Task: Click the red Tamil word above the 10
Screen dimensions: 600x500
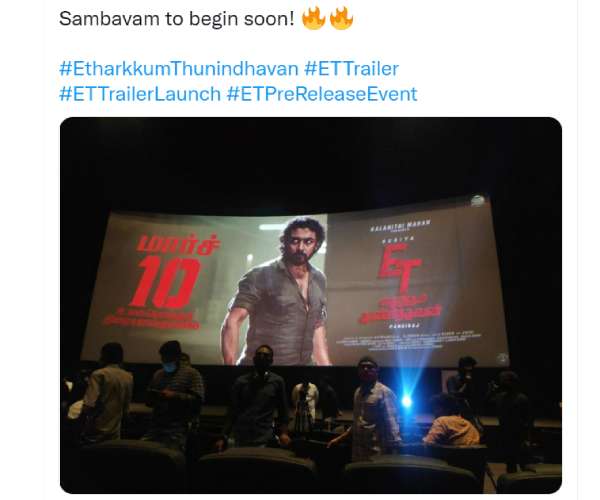Action: pyautogui.click(x=178, y=244)
